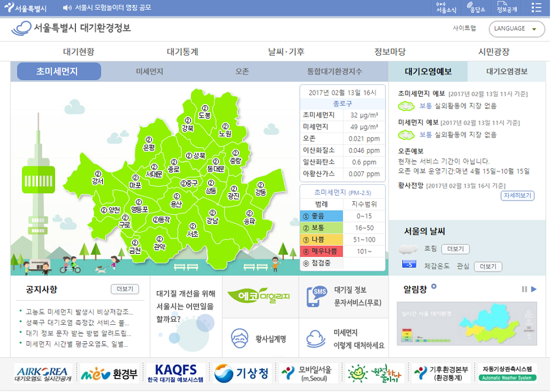Open notice 성북구 대기오염 측정값 서비스
Viewport: 551px width, 392px height.
[x=77, y=322]
